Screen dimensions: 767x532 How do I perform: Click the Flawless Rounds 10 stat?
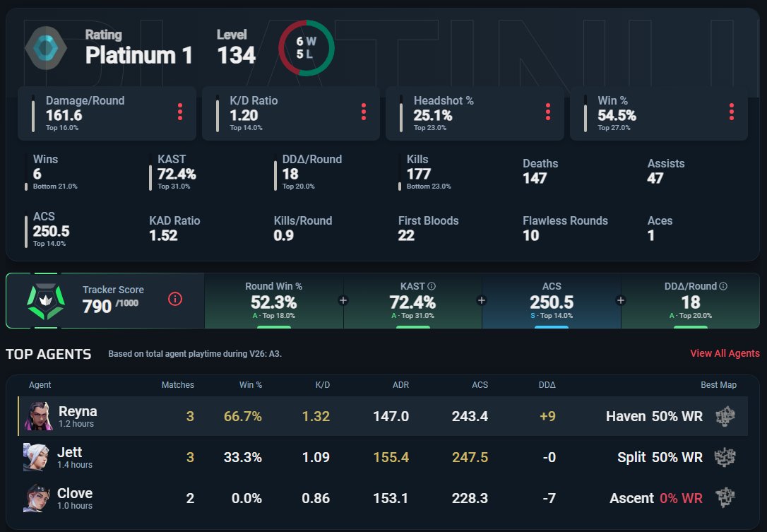point(565,229)
